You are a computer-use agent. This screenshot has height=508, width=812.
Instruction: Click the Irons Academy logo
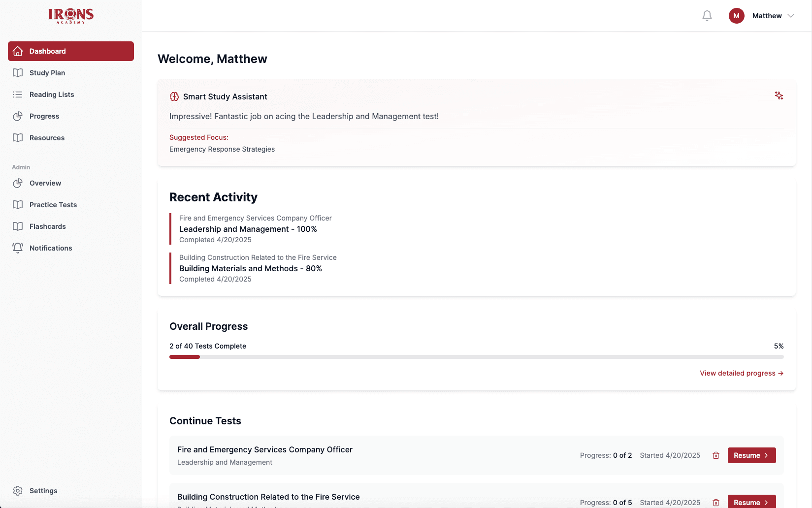point(70,15)
